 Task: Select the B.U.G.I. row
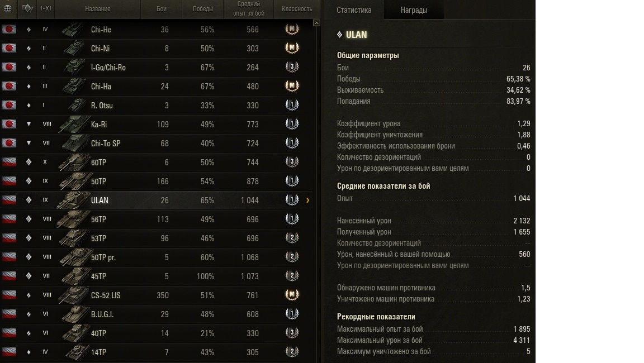pyautogui.click(x=156, y=314)
